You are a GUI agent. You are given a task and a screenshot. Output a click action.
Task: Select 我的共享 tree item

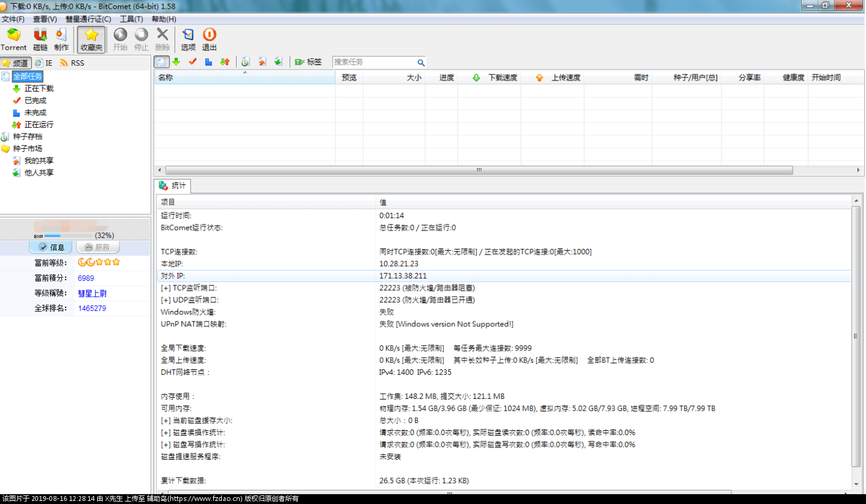[x=39, y=160]
